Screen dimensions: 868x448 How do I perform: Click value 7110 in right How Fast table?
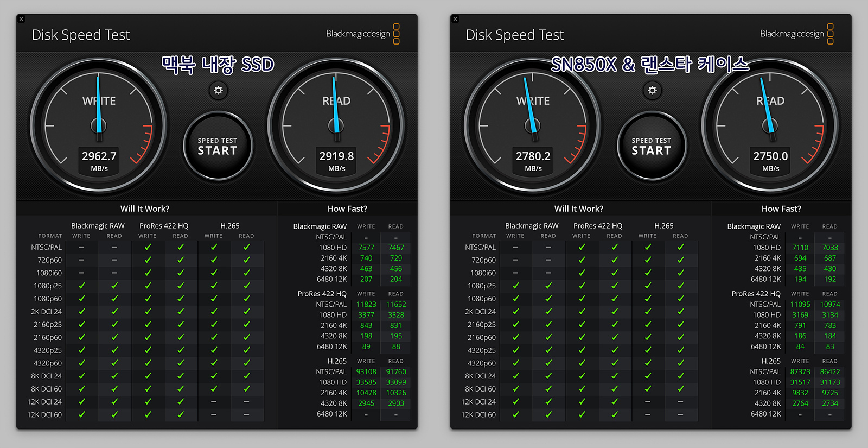(x=800, y=248)
